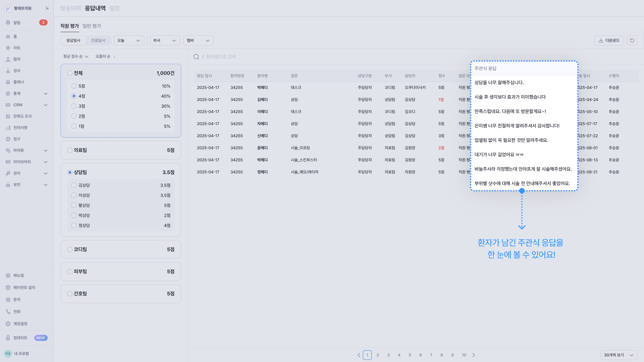Viewport: 644px width, 362px height.
Task: Click the 환자명으로 검색 search field
Action: pos(221,57)
